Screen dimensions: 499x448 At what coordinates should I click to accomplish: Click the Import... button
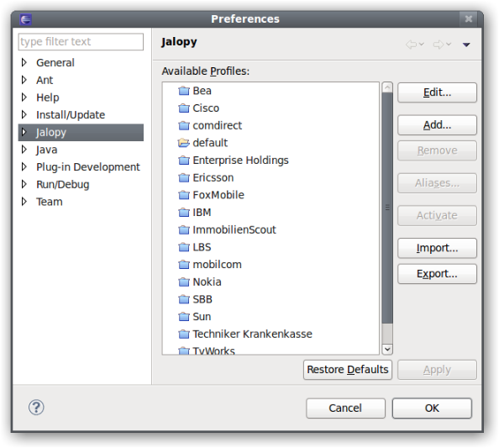pyautogui.click(x=437, y=248)
